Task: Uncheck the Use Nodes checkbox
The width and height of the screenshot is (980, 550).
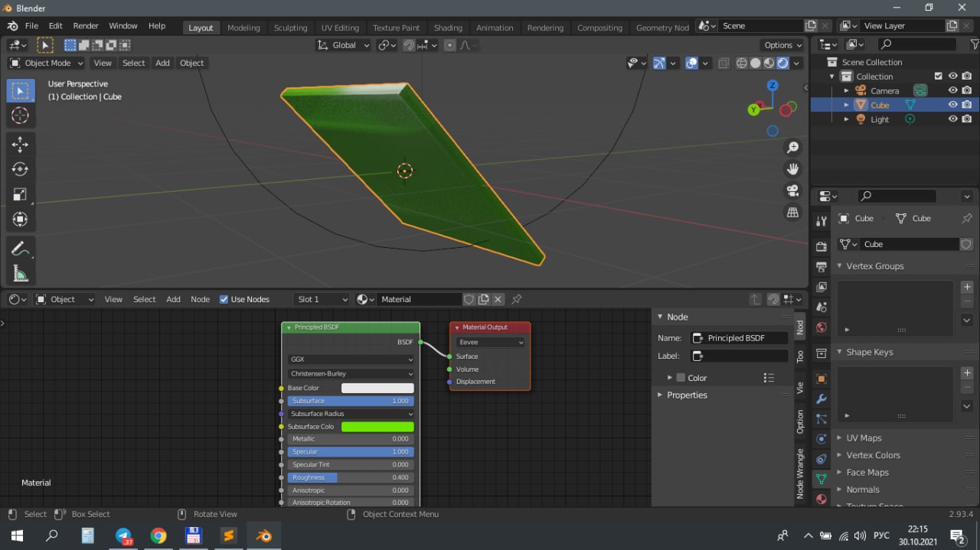Action: (224, 299)
